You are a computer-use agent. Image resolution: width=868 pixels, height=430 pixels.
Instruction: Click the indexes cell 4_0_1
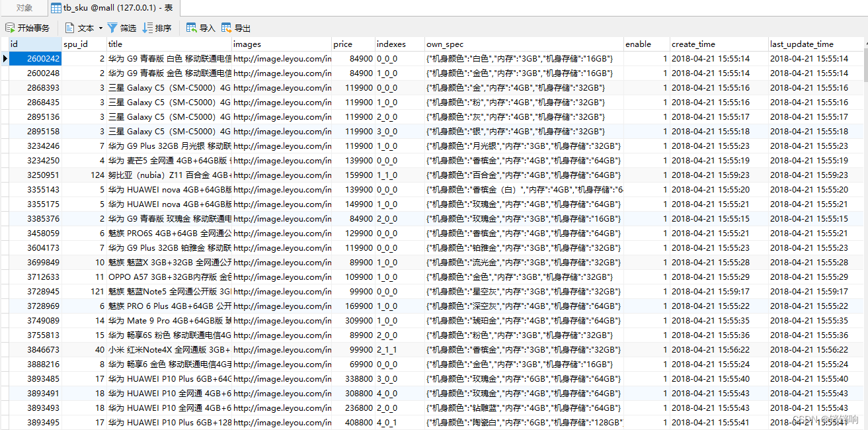coord(400,422)
